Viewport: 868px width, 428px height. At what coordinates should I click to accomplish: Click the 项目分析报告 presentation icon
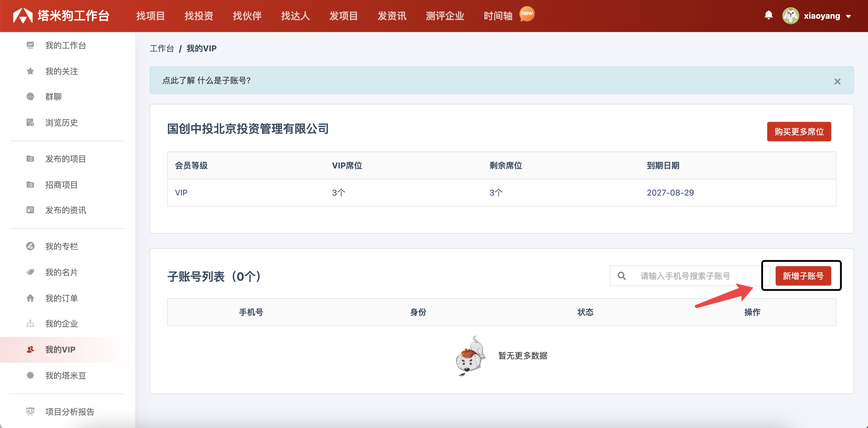30,411
